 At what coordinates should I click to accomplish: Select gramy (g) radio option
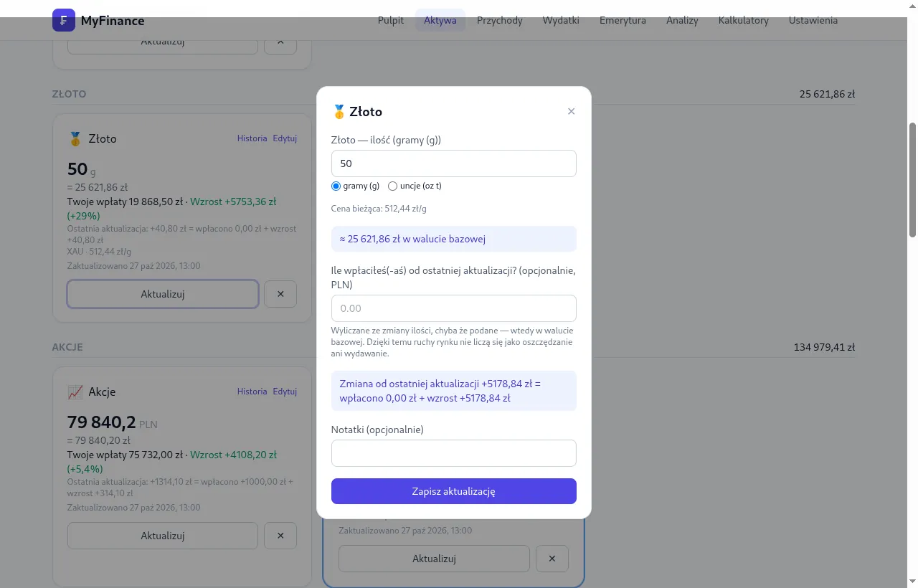point(336,186)
